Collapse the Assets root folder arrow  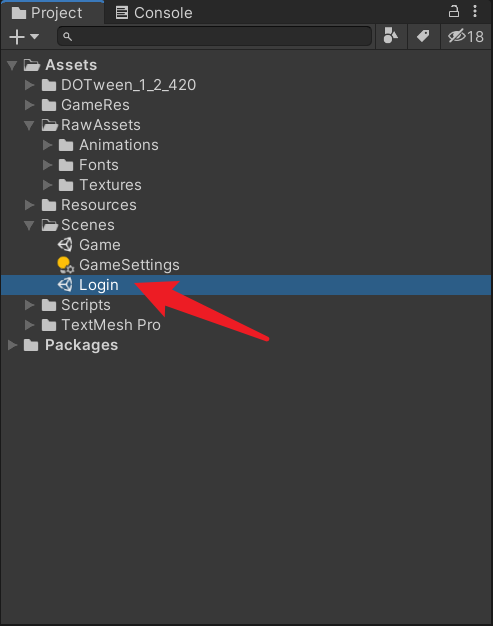click(12, 65)
